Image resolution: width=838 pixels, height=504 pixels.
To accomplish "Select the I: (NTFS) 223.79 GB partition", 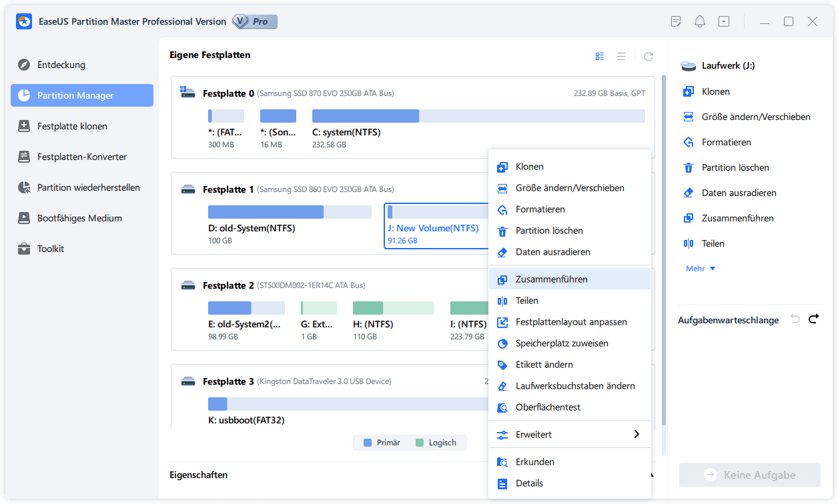I will tap(470, 321).
